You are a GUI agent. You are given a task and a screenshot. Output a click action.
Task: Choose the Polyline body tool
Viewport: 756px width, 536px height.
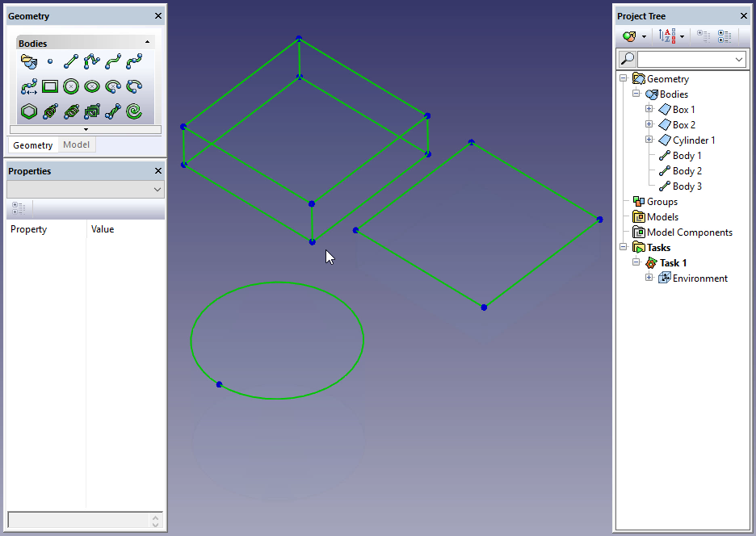(x=92, y=61)
